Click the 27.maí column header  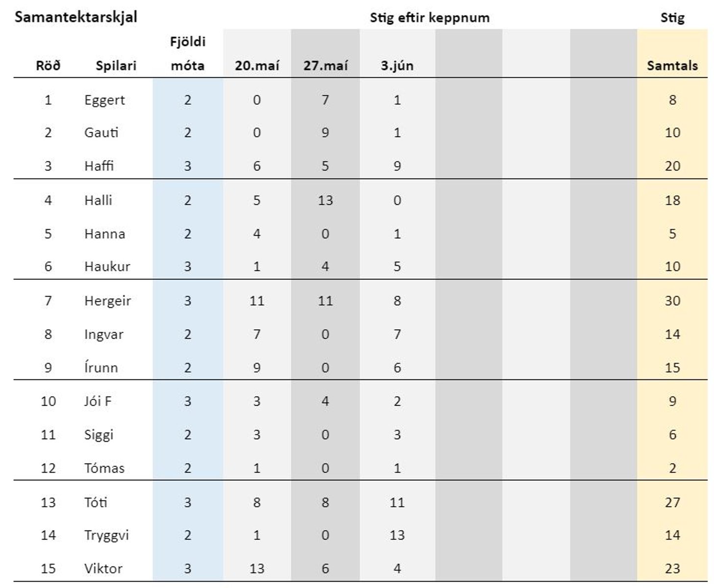coord(326,65)
